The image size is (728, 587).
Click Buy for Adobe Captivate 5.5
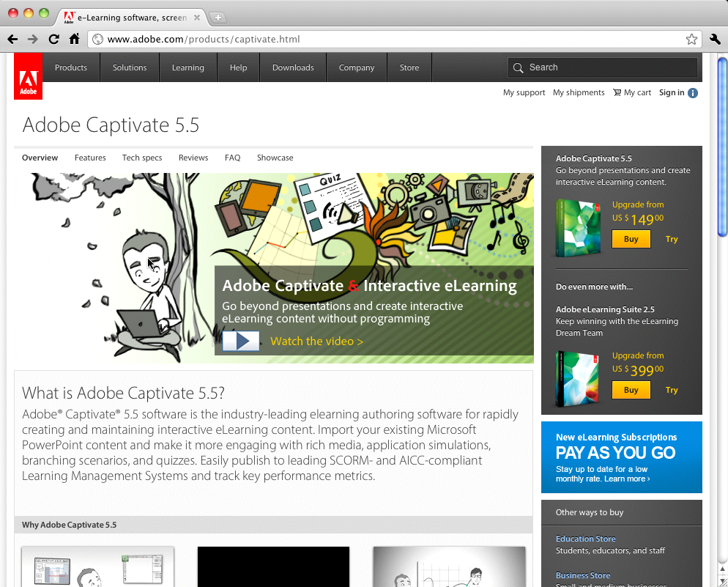point(631,239)
